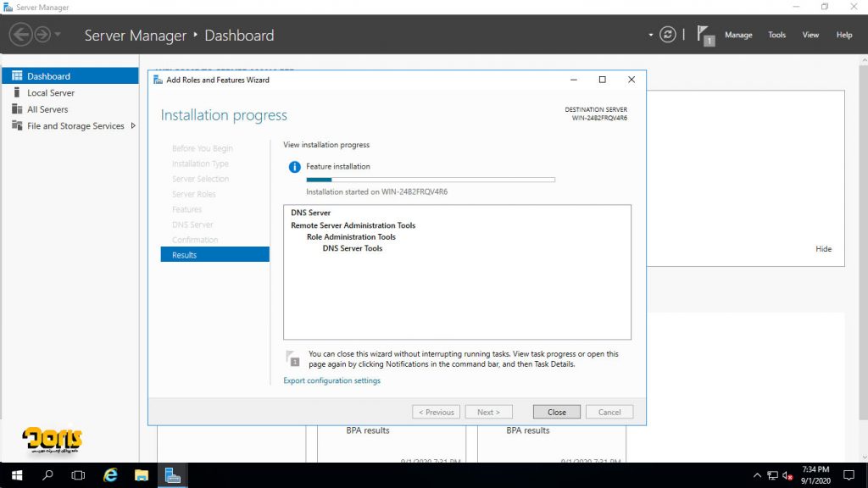Image resolution: width=868 pixels, height=488 pixels.
Task: Click DNS Server in the installation list
Action: [x=310, y=213]
